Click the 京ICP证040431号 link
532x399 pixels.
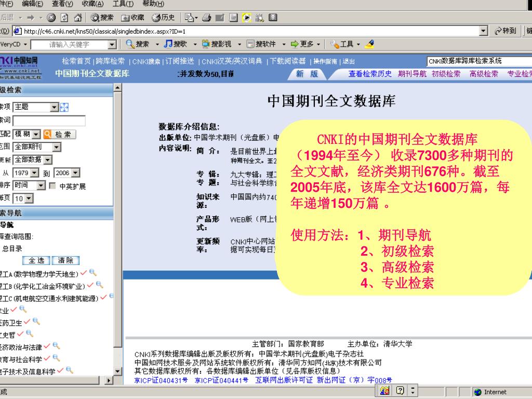coord(161,380)
